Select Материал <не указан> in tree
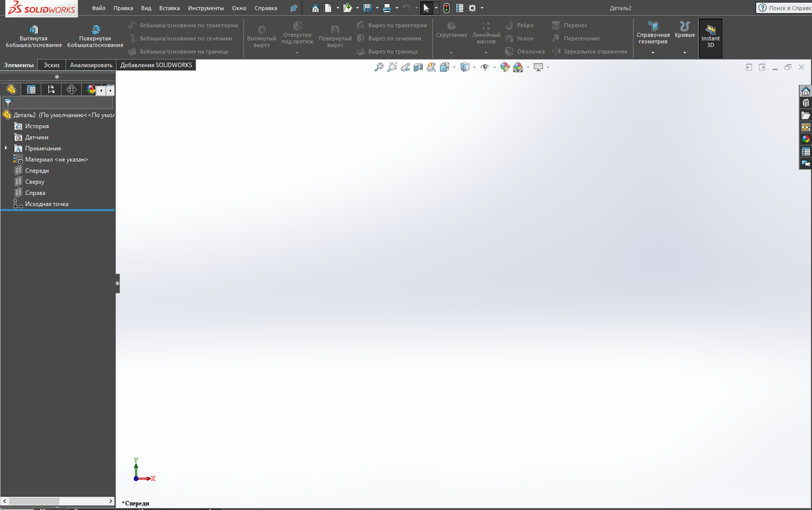The height and width of the screenshot is (510, 812). click(x=56, y=159)
